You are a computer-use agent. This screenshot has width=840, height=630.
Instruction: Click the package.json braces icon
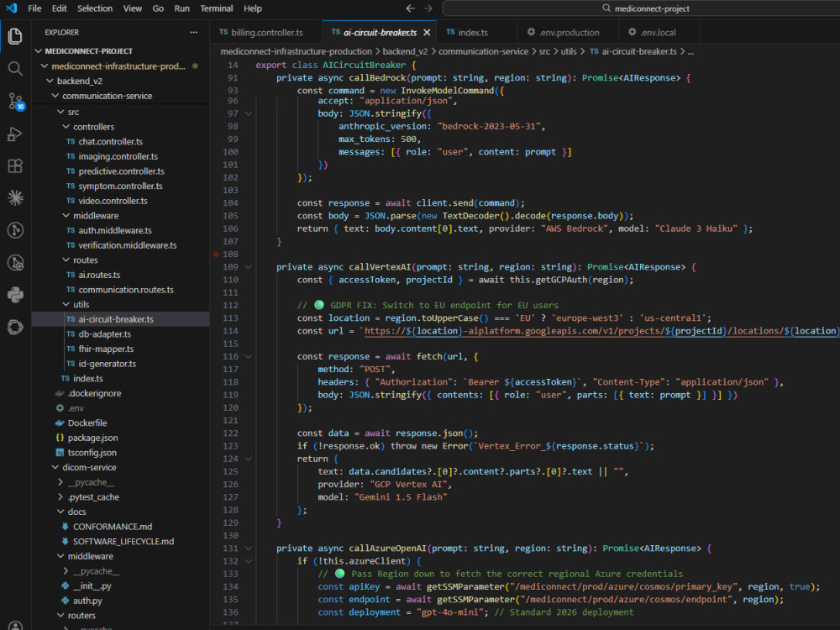[x=60, y=438]
